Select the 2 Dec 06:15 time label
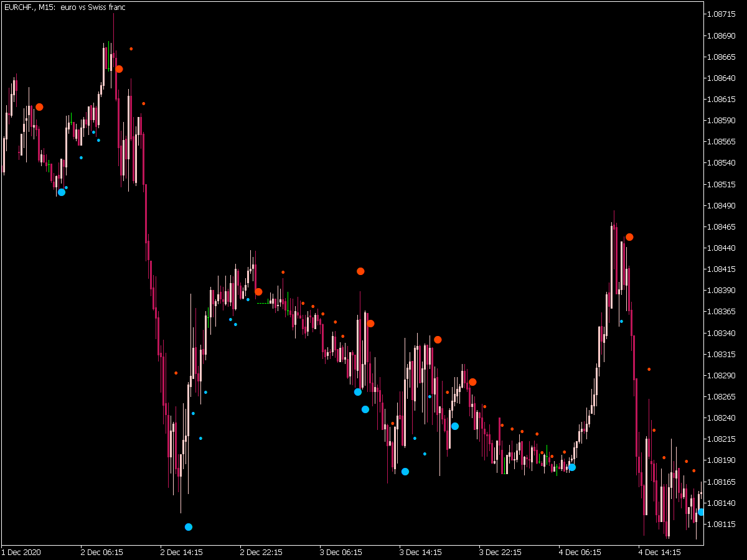 pos(101,552)
